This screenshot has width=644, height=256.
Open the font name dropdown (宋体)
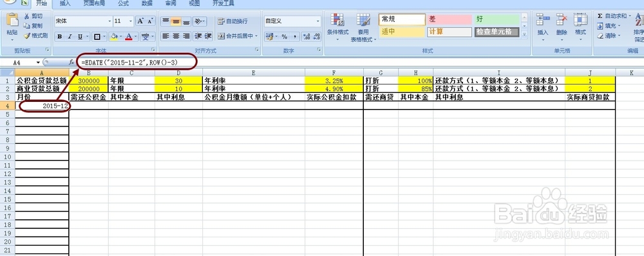pos(109,21)
